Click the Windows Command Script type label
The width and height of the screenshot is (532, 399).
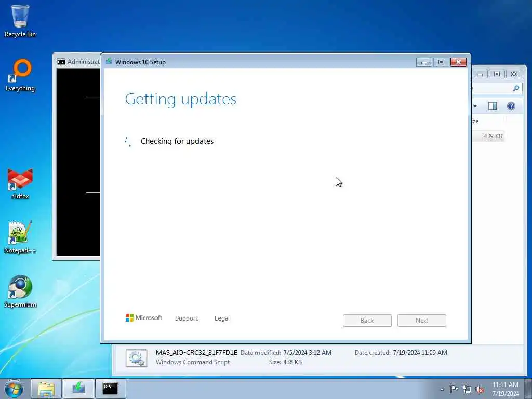[193, 362]
